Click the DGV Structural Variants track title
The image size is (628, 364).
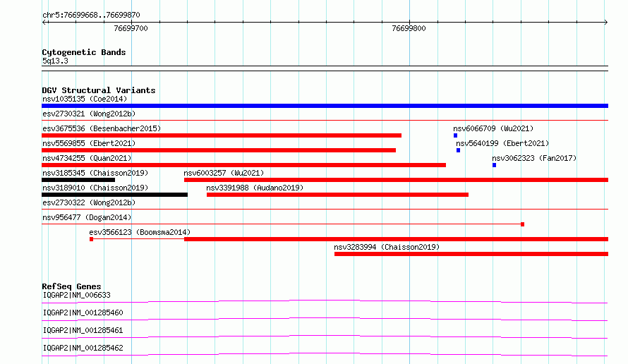click(x=99, y=90)
